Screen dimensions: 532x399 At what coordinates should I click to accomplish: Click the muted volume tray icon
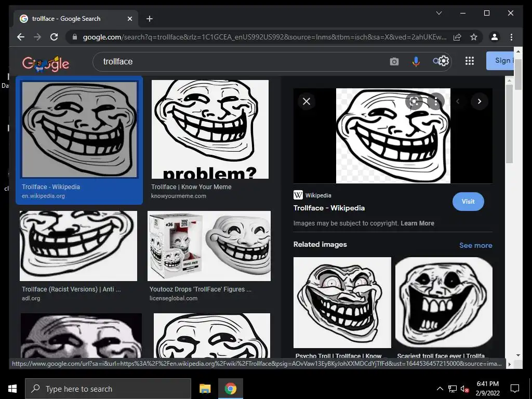tap(465, 389)
